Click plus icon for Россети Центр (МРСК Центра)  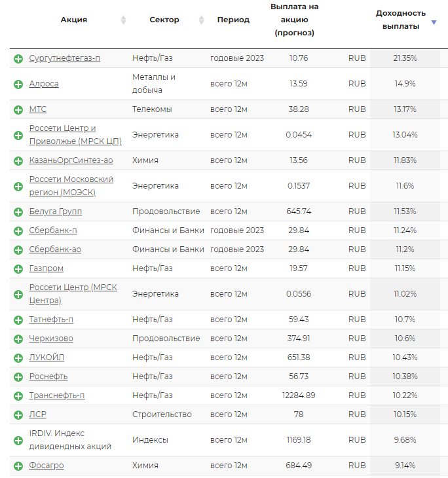click(x=18, y=295)
